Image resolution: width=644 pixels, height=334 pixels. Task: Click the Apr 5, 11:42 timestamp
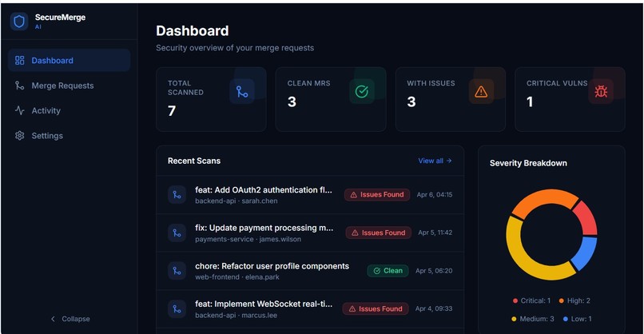(x=435, y=233)
